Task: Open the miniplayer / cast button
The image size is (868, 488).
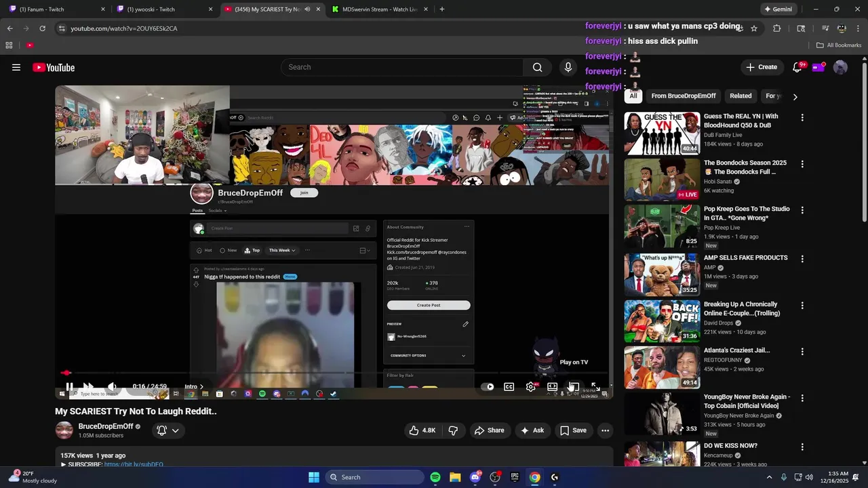Action: (x=573, y=387)
